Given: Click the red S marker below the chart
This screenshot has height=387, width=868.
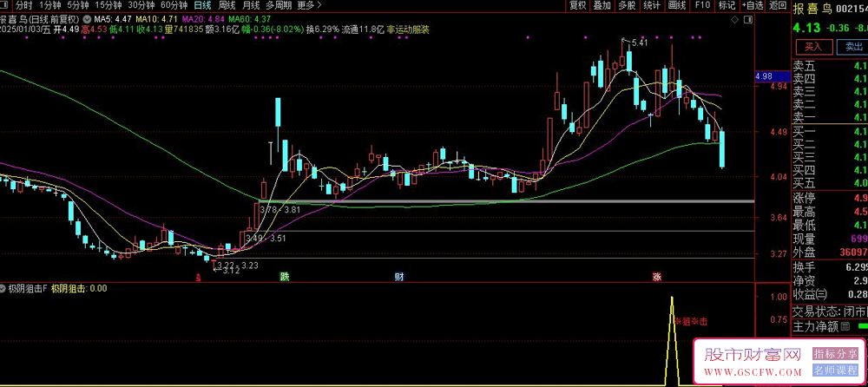Looking at the screenshot, I should [198, 277].
